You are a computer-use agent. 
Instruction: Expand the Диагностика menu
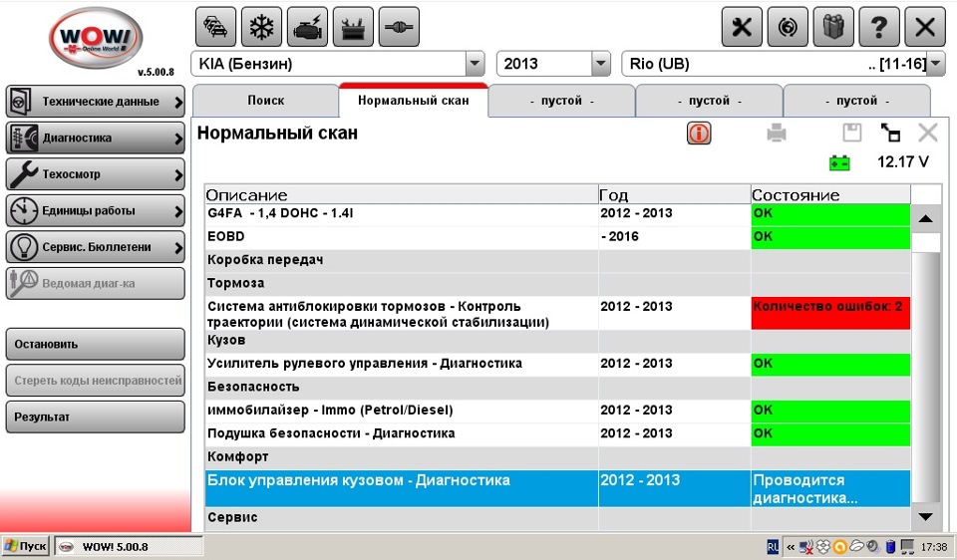coord(96,138)
